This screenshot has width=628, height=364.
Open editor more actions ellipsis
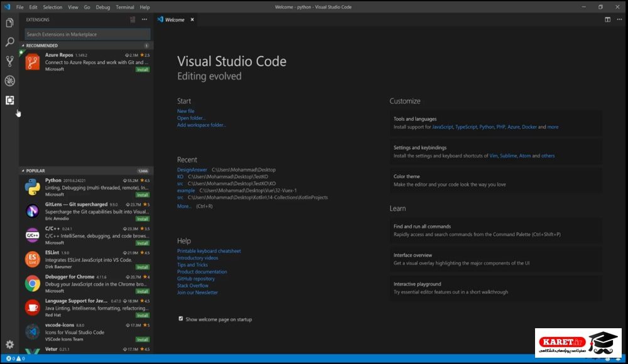tap(619, 19)
